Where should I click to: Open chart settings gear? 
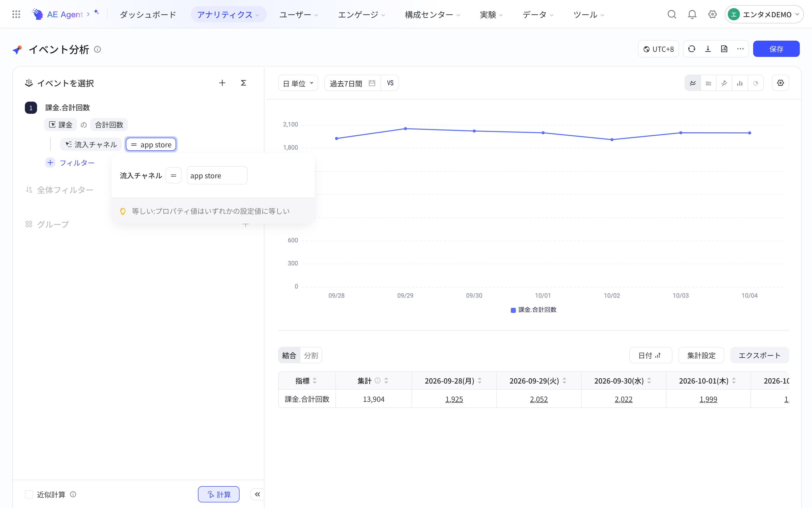(781, 83)
